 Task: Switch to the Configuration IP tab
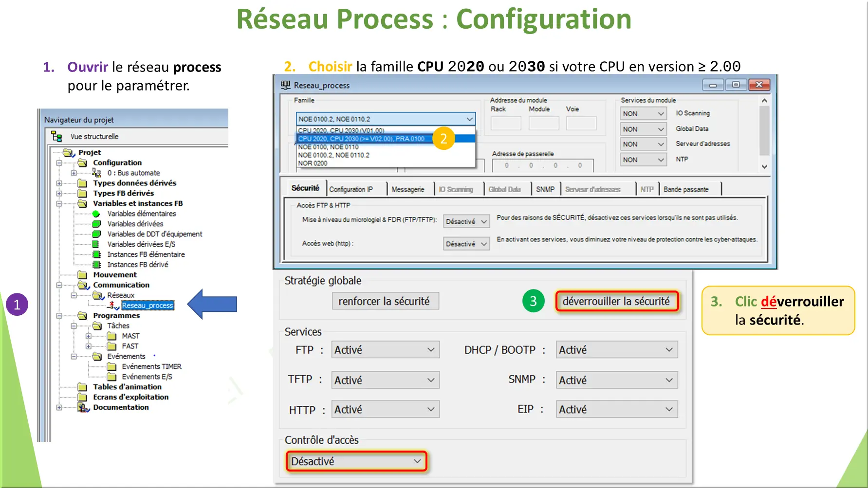(x=351, y=189)
